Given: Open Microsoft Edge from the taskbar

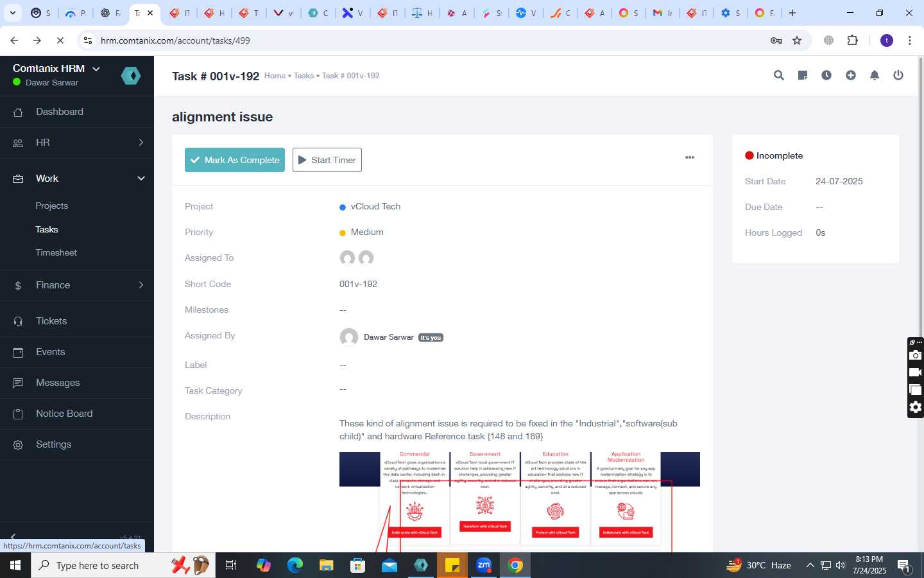Looking at the screenshot, I should [295, 565].
